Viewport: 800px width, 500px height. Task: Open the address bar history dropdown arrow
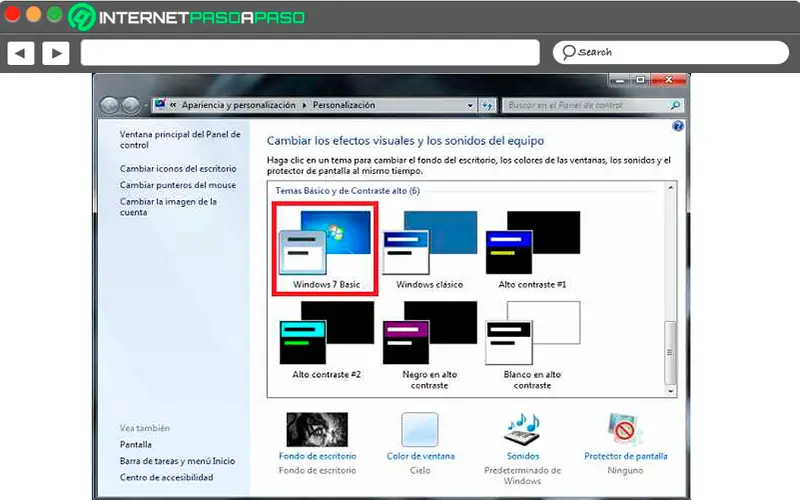point(470,106)
